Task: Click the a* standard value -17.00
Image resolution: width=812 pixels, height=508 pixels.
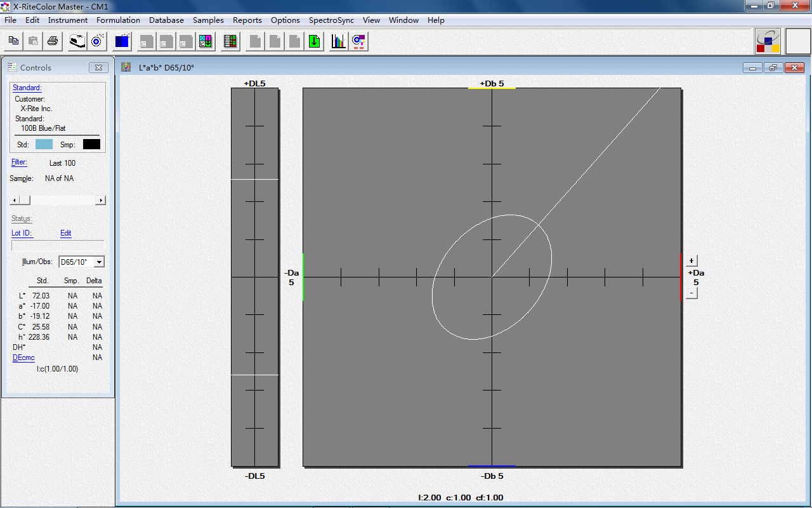Action: click(x=39, y=306)
